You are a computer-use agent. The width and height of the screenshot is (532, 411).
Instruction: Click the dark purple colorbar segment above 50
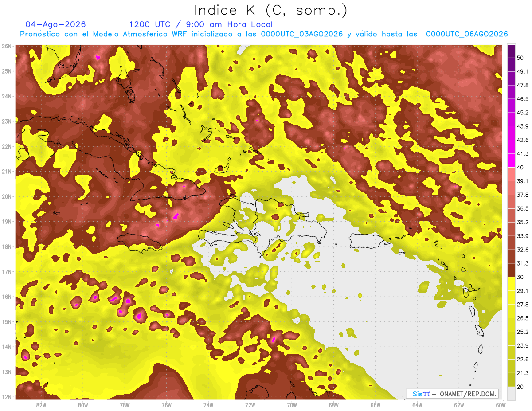click(x=512, y=51)
